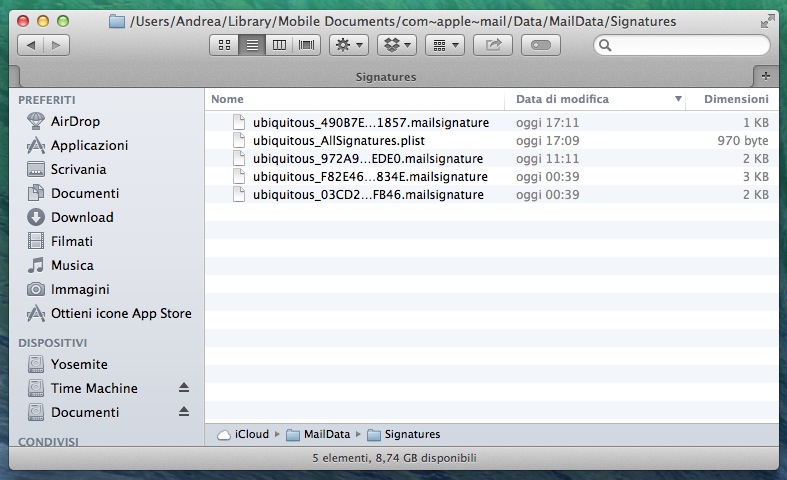Click the 970 byte size cell
787x480 pixels.
pos(743,141)
